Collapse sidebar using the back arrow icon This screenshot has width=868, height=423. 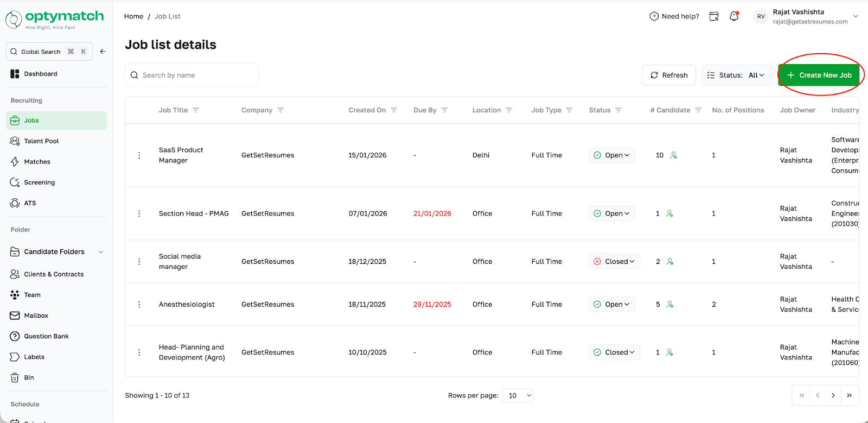103,52
